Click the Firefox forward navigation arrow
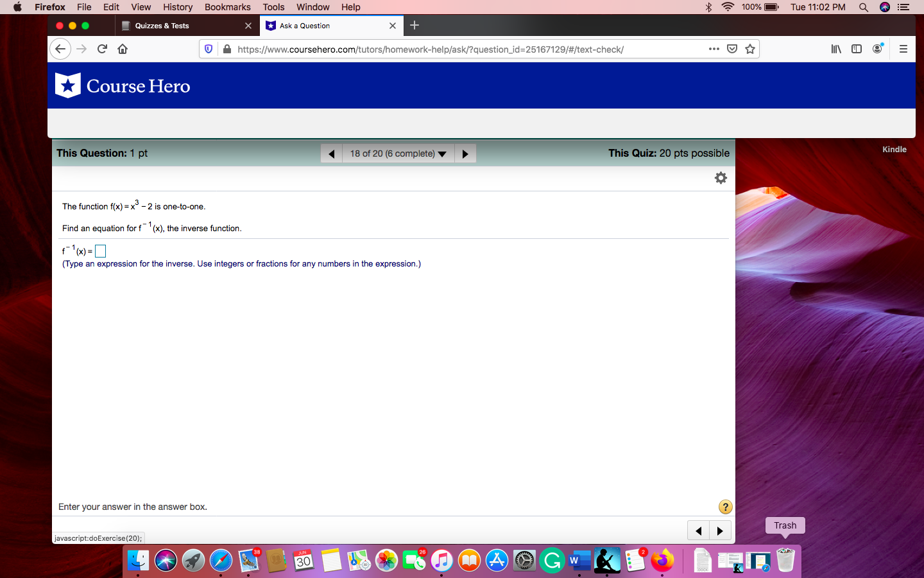 81,49
